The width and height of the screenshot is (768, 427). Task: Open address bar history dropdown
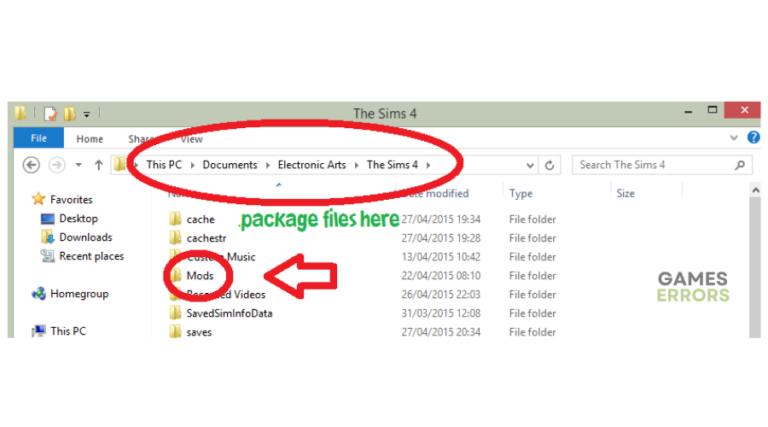(529, 166)
